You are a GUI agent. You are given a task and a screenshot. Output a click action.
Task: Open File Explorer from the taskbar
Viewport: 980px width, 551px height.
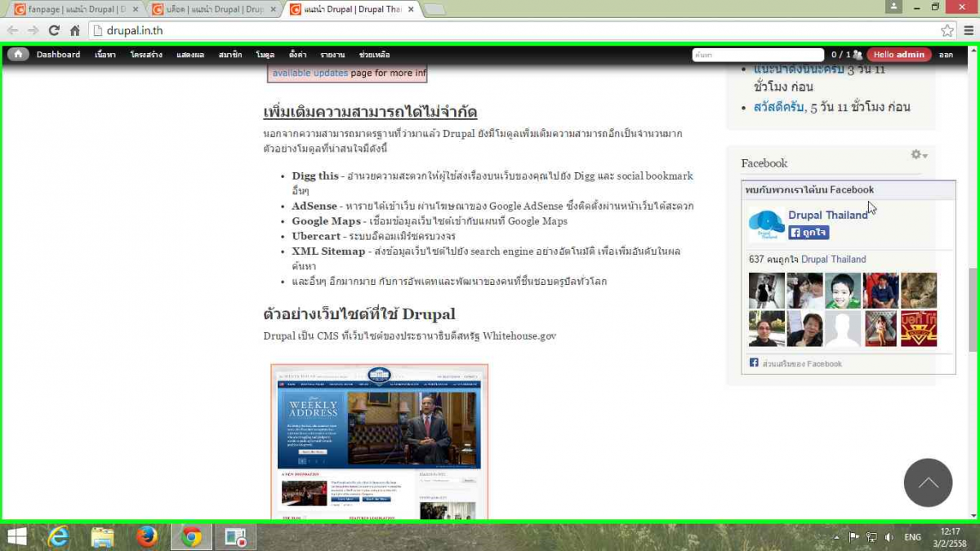pos(102,536)
